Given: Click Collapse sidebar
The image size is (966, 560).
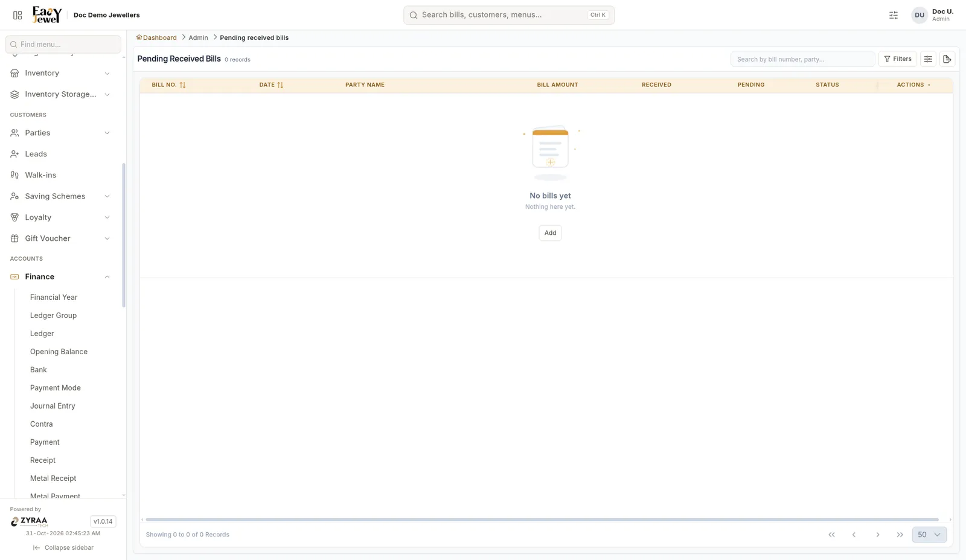Looking at the screenshot, I should [x=63, y=548].
